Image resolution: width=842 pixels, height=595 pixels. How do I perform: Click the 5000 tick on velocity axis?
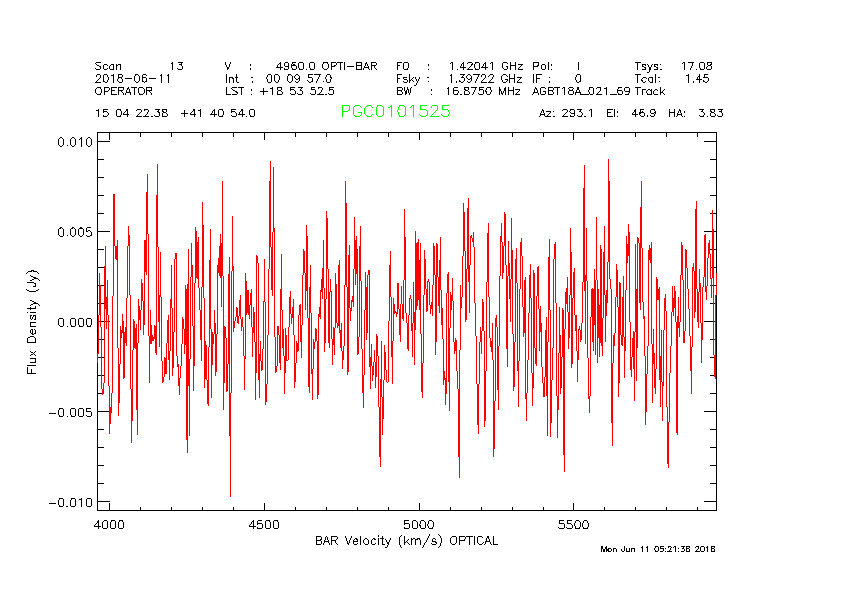click(418, 524)
